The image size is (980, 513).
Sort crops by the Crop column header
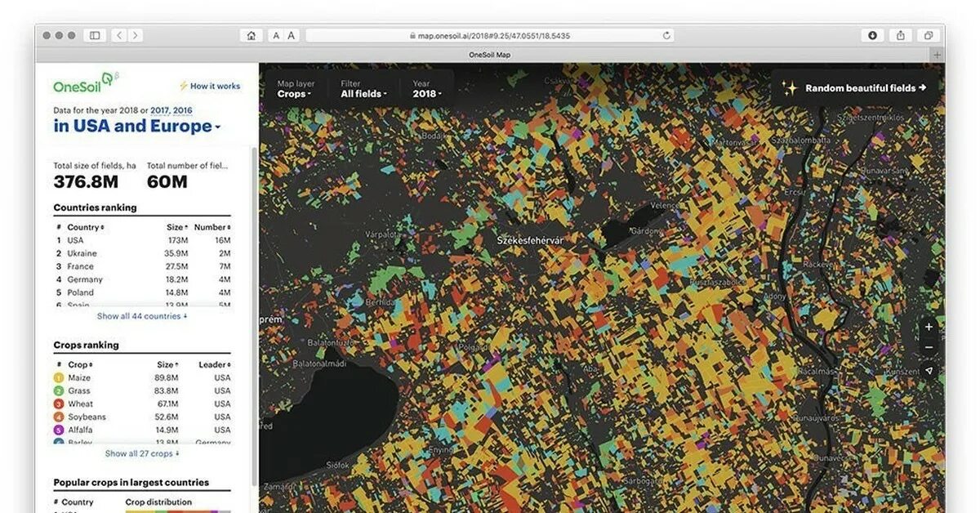(x=80, y=364)
